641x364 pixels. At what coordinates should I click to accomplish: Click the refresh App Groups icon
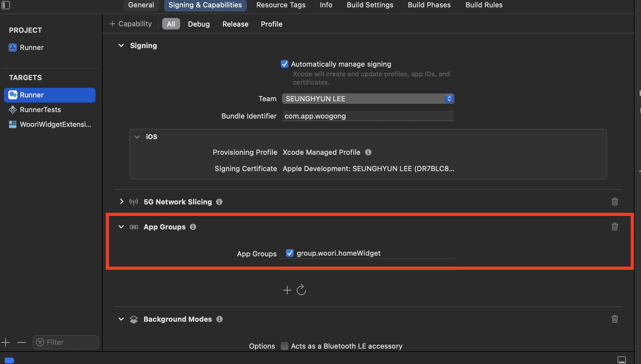coord(301,290)
